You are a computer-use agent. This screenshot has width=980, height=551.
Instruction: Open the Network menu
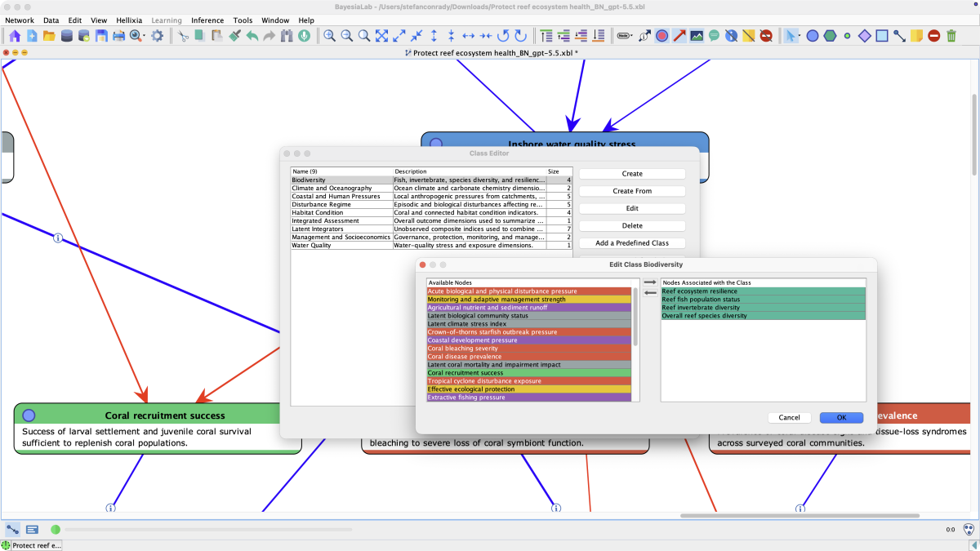20,20
